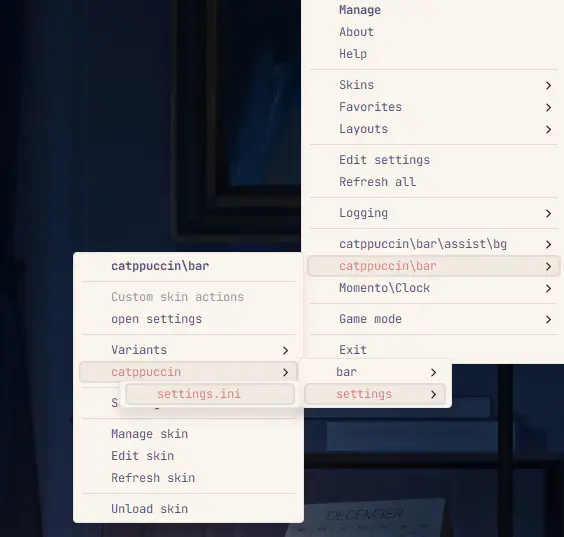The image size is (564, 537).
Task: Click the chevron beside Momento\Clock
Action: pyautogui.click(x=548, y=288)
